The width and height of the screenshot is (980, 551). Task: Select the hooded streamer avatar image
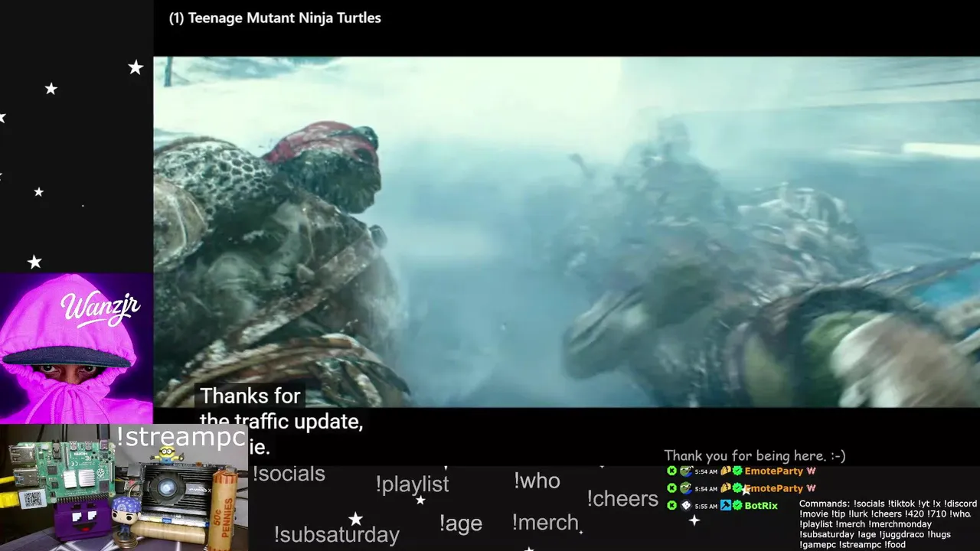(x=77, y=348)
